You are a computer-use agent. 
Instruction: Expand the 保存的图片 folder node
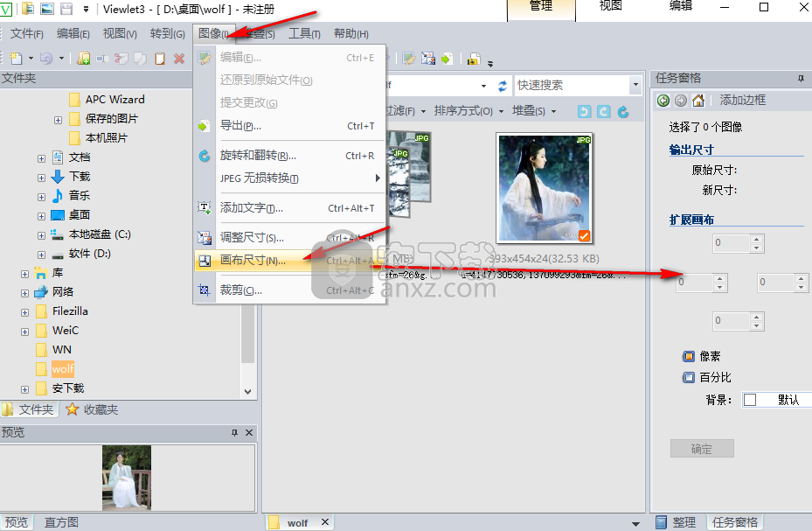click(58, 120)
